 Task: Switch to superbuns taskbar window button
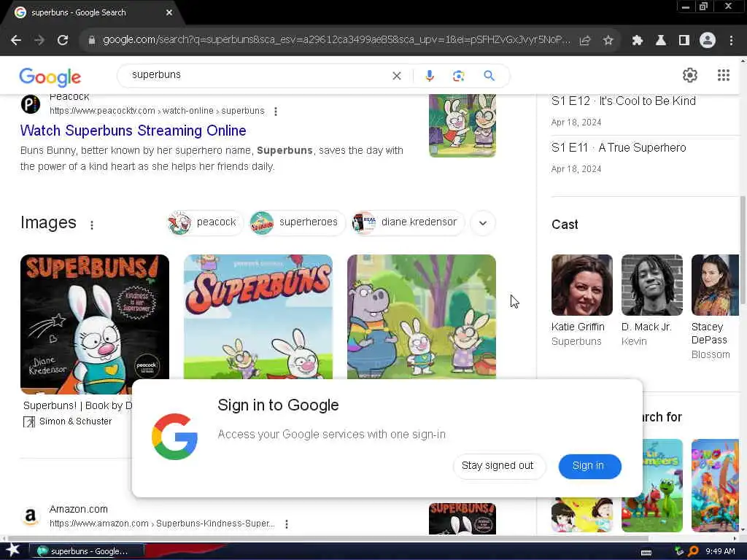coord(87,551)
